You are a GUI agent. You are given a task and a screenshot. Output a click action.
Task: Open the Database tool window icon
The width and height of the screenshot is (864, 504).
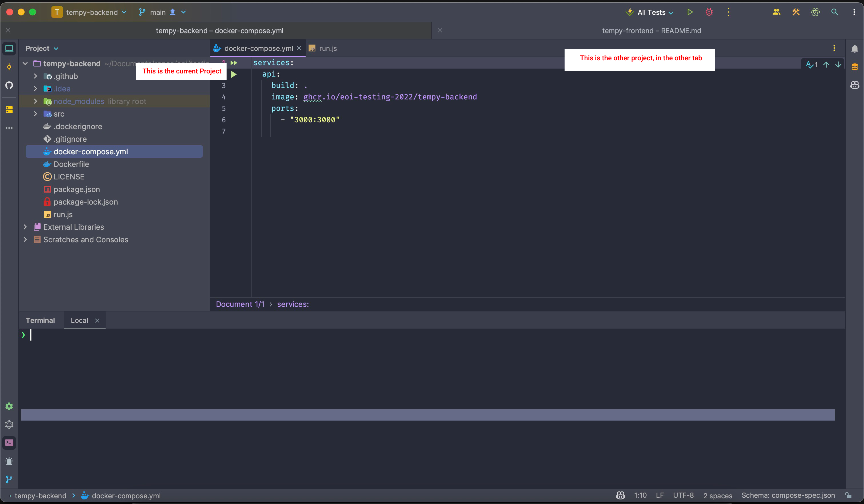855,66
